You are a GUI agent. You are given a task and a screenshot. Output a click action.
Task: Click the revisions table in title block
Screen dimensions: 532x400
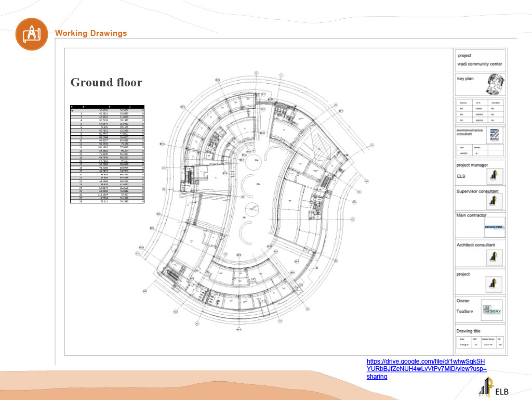coord(480,110)
